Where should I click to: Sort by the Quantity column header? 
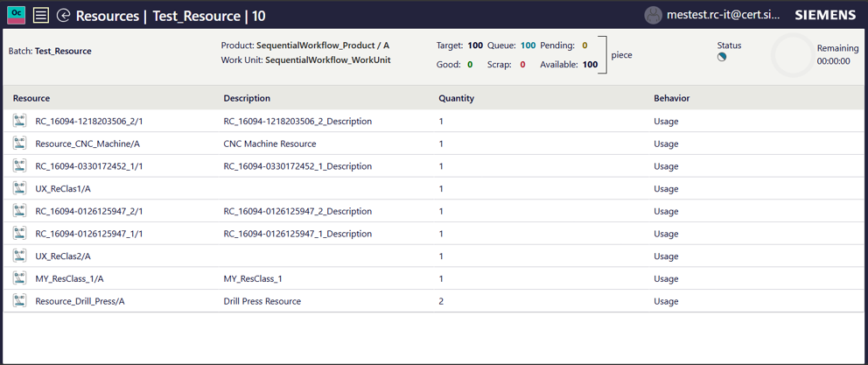457,99
